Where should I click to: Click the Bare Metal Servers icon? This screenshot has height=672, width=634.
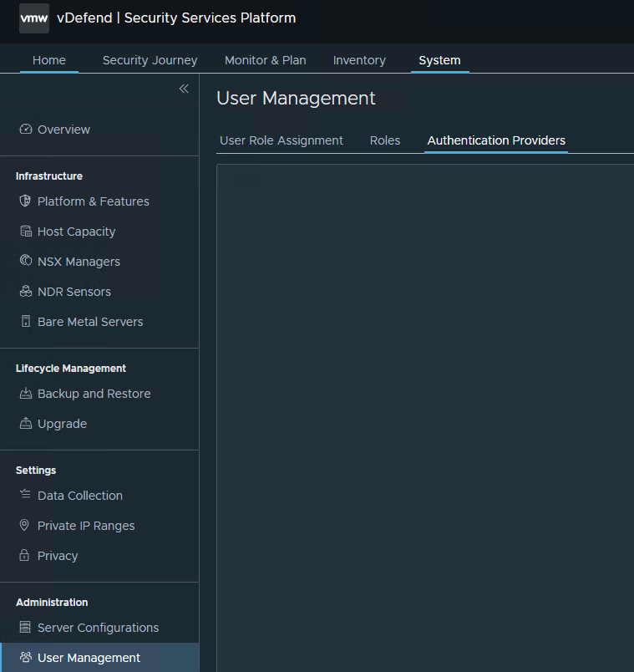(x=26, y=322)
